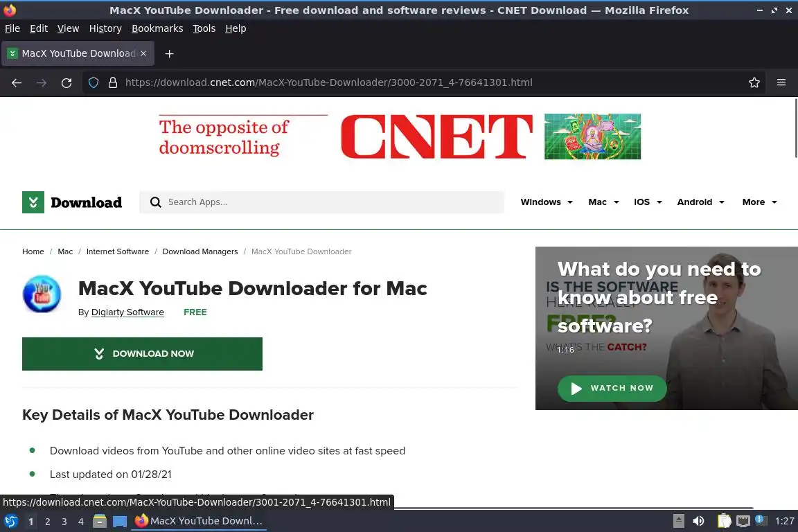This screenshot has height=532, width=798.
Task: Open the Digiarty Software developer link
Action: pyautogui.click(x=127, y=312)
